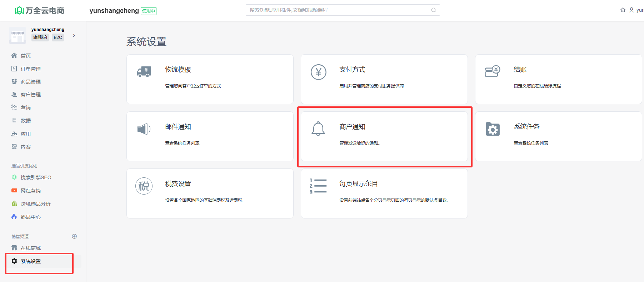The image size is (644, 282).
Task: Click the 商户通知 card title
Action: pos(352,127)
